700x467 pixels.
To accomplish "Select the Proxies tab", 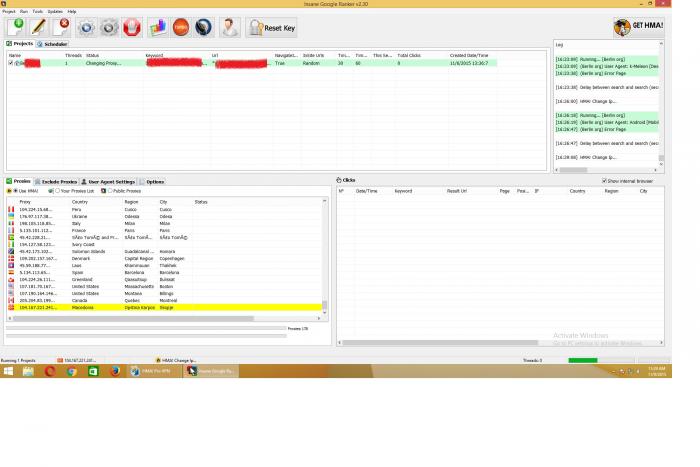I will point(19,181).
